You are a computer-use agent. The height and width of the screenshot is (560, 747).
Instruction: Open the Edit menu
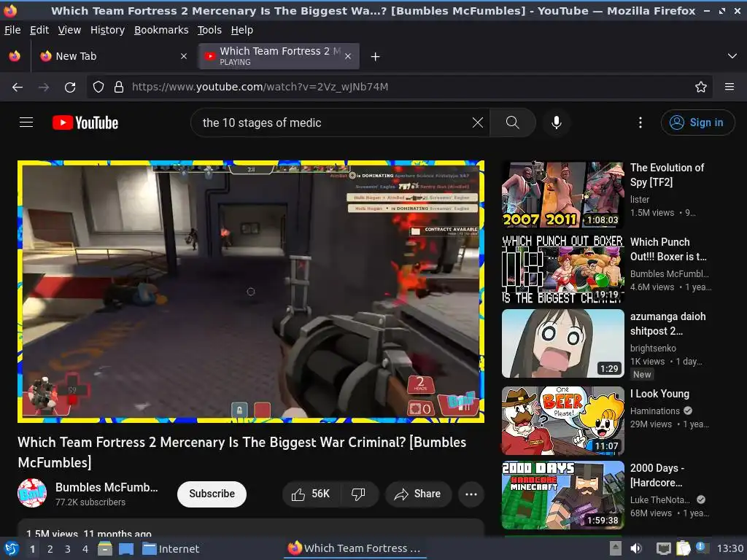39,30
